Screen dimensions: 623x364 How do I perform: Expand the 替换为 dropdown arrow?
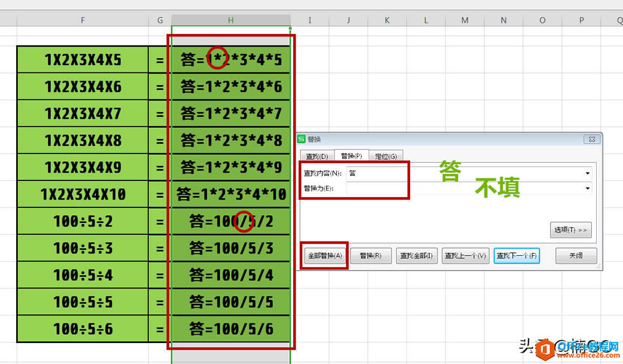click(x=588, y=188)
